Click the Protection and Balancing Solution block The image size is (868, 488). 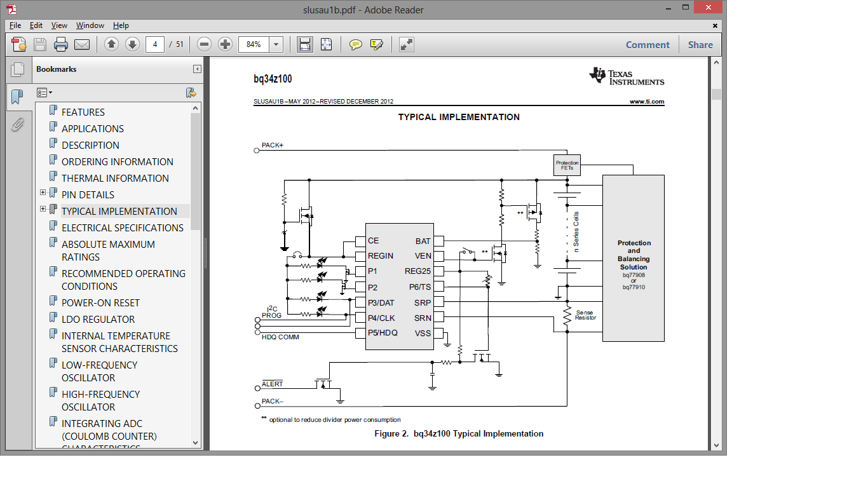pos(634,258)
